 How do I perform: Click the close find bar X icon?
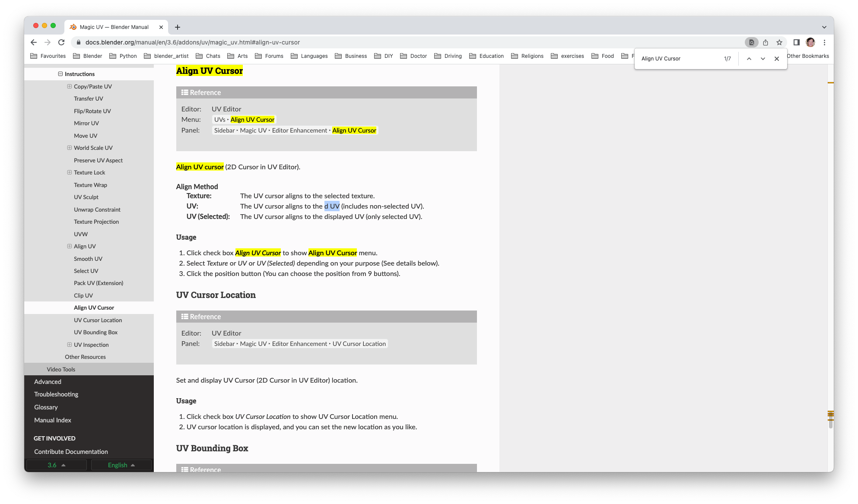tap(777, 59)
